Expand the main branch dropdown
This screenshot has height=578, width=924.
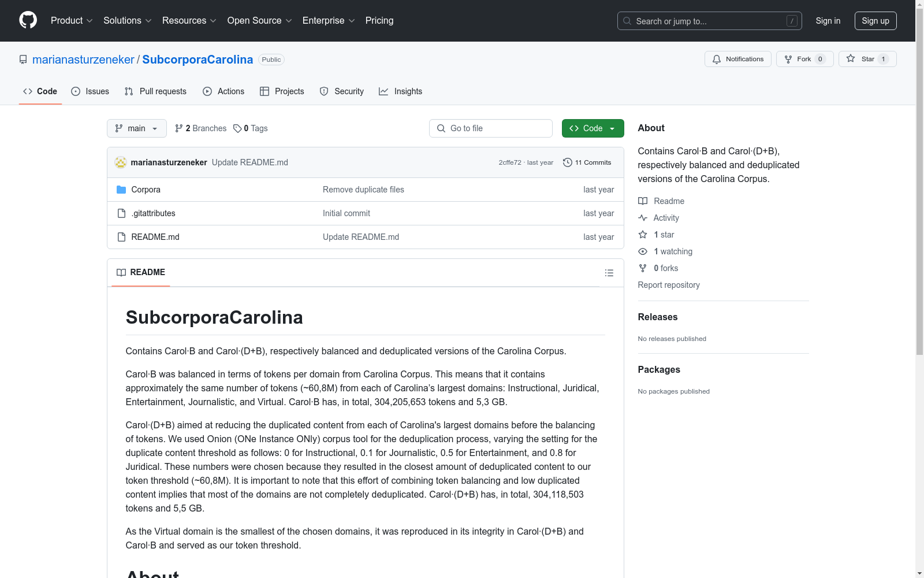point(136,128)
